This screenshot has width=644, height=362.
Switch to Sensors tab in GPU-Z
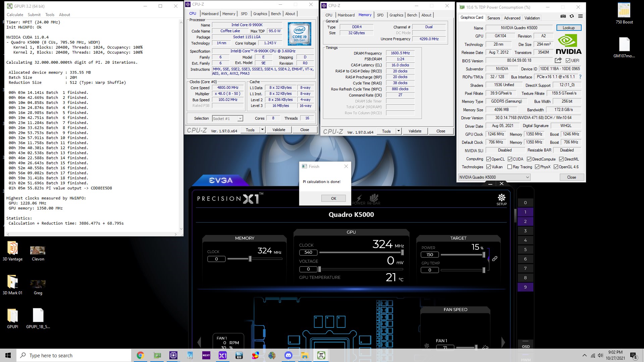point(493,18)
